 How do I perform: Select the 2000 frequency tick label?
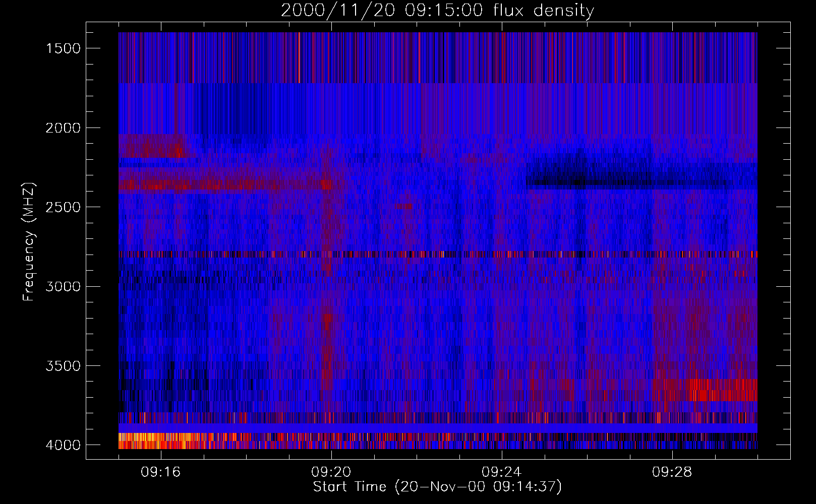63,128
